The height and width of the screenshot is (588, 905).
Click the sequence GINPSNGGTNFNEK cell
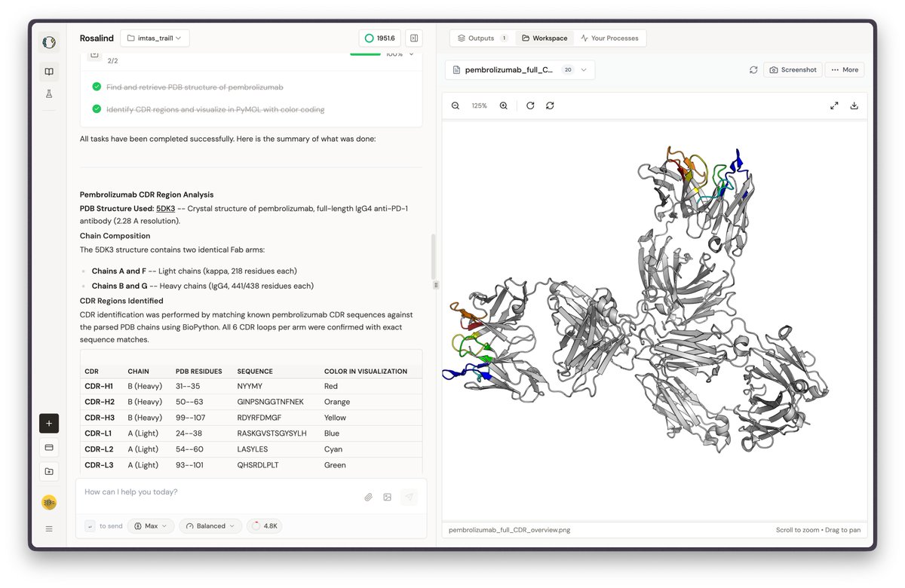coord(270,402)
